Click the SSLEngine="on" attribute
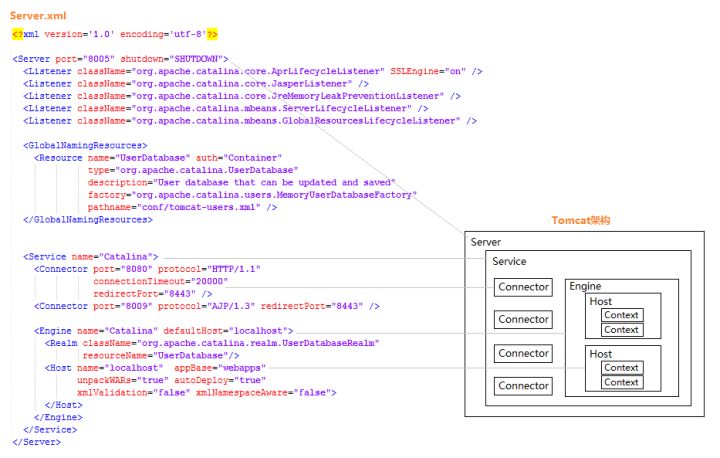Screen dimensions: 720x458 (x=428, y=72)
